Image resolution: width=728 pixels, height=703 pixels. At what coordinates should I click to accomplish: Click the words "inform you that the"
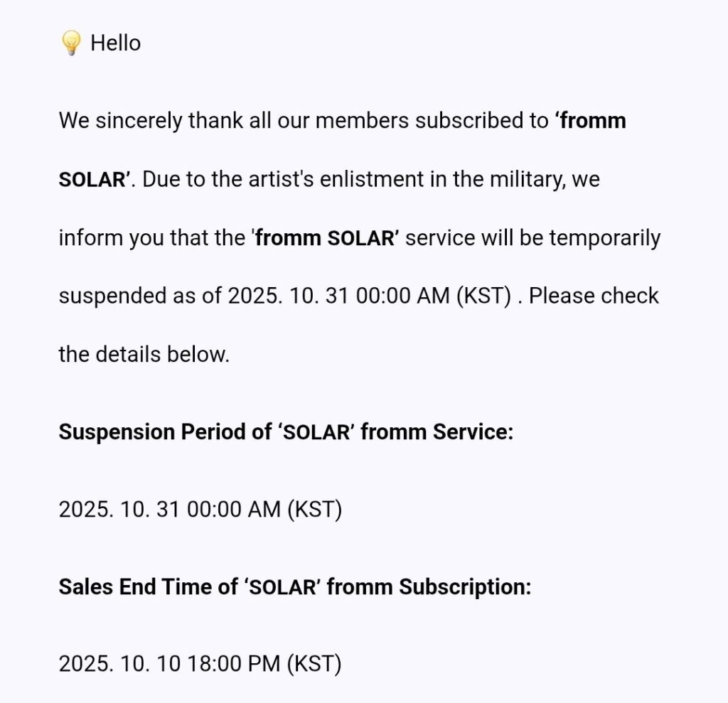coord(152,237)
